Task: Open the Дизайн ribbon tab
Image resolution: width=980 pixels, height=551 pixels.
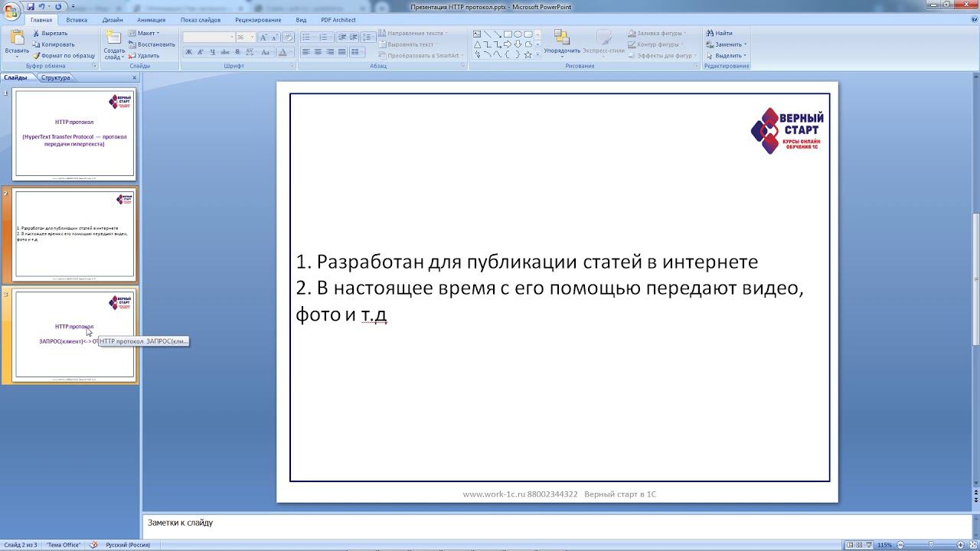Action: point(113,20)
